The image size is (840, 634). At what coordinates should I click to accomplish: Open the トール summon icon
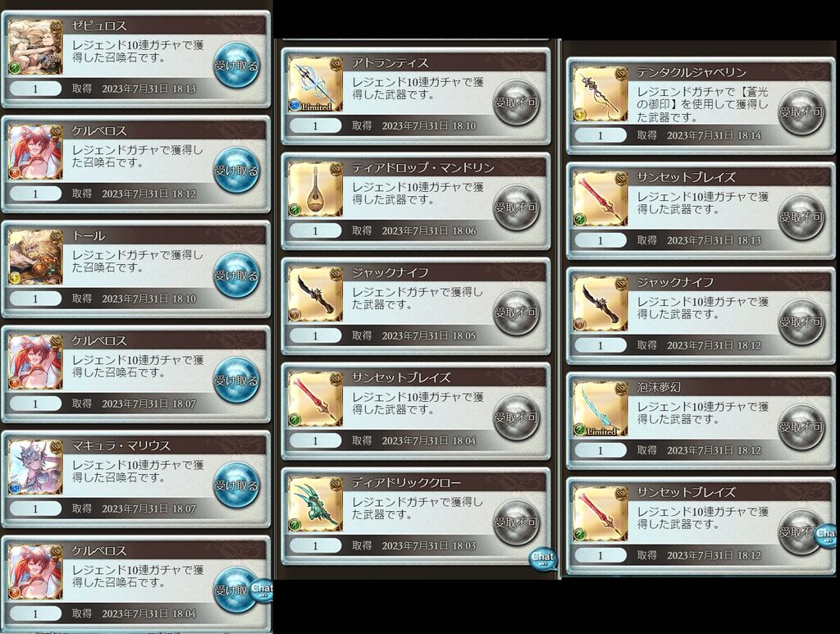point(35,257)
